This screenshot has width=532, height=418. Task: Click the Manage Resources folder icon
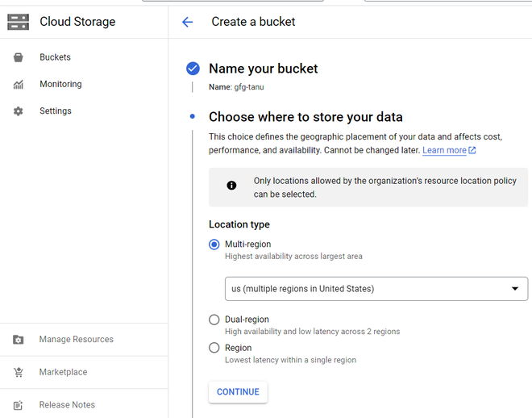pos(19,340)
